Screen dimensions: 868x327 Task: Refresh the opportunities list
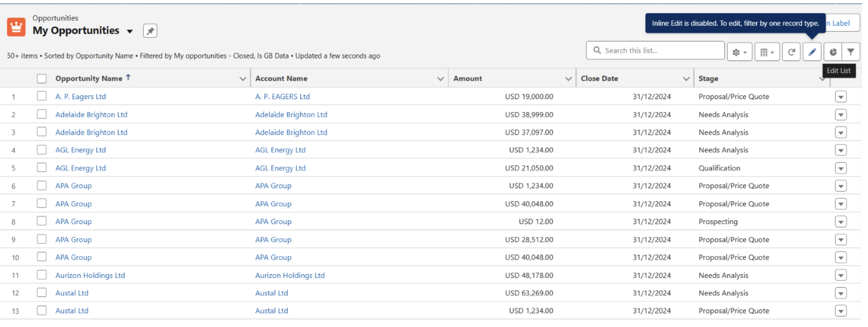[791, 52]
